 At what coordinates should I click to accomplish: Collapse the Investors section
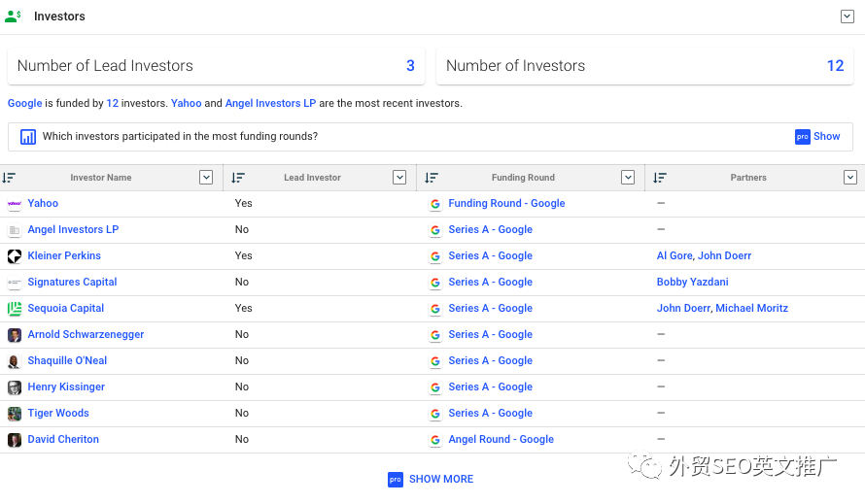click(847, 17)
